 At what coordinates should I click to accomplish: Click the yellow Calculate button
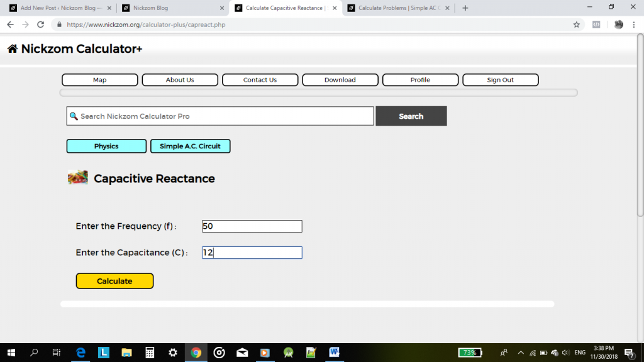coord(114,281)
